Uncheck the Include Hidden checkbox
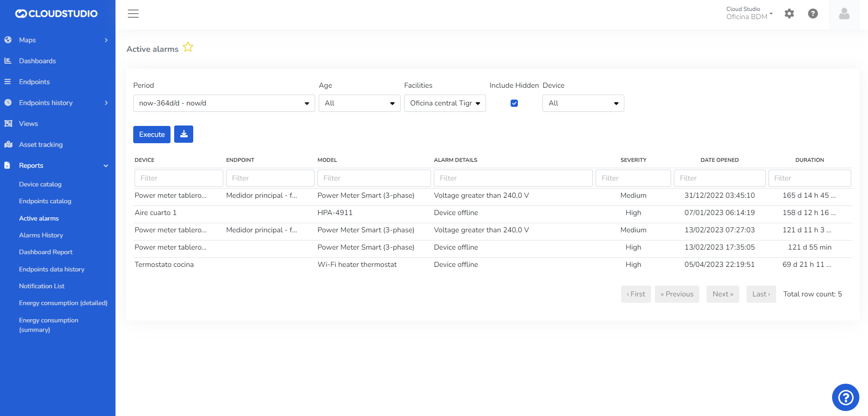The height and width of the screenshot is (416, 868). pyautogui.click(x=514, y=103)
